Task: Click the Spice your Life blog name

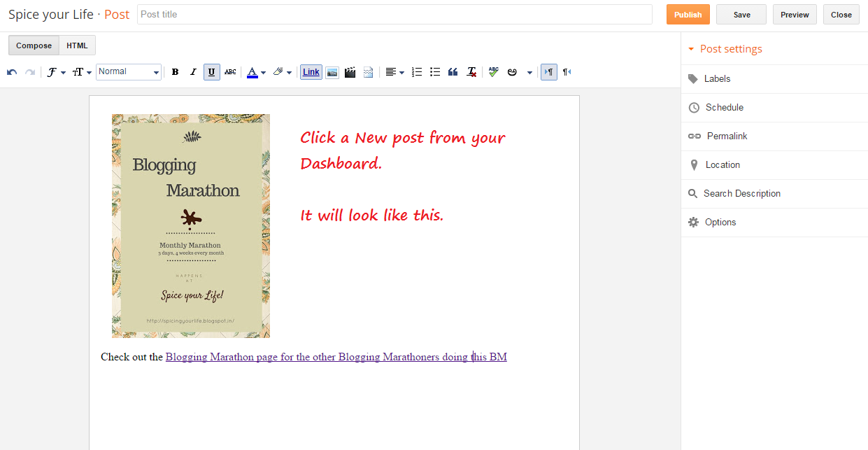Action: point(51,15)
